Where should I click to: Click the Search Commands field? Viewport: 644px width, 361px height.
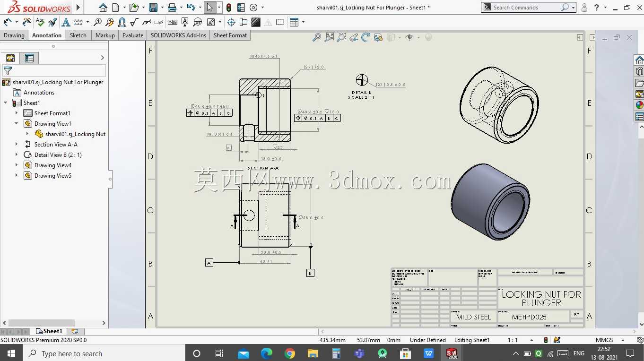point(528,8)
